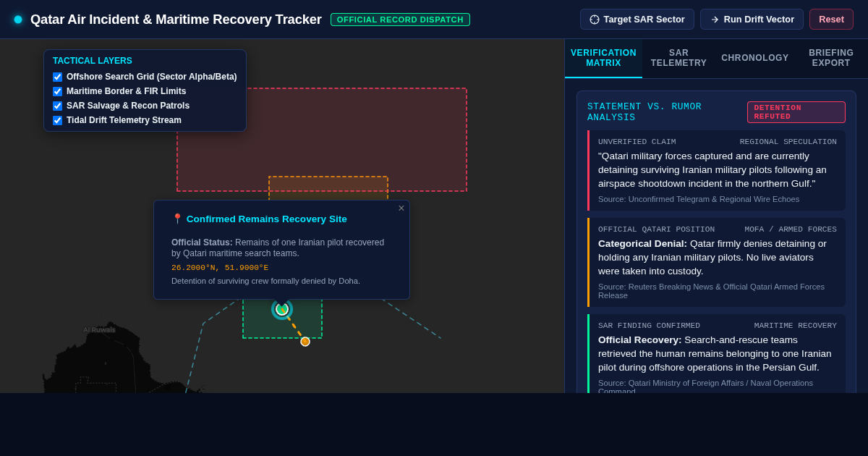Uncheck SAR Salvage & Recon Patrols layer
Viewport: 868px width, 456px height.
click(x=58, y=106)
